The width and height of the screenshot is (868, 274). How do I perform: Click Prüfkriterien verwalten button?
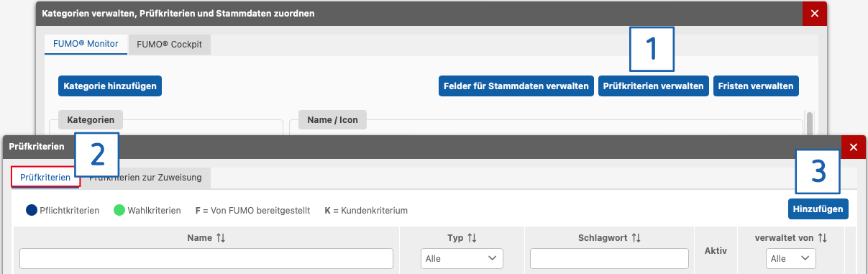[x=654, y=86]
